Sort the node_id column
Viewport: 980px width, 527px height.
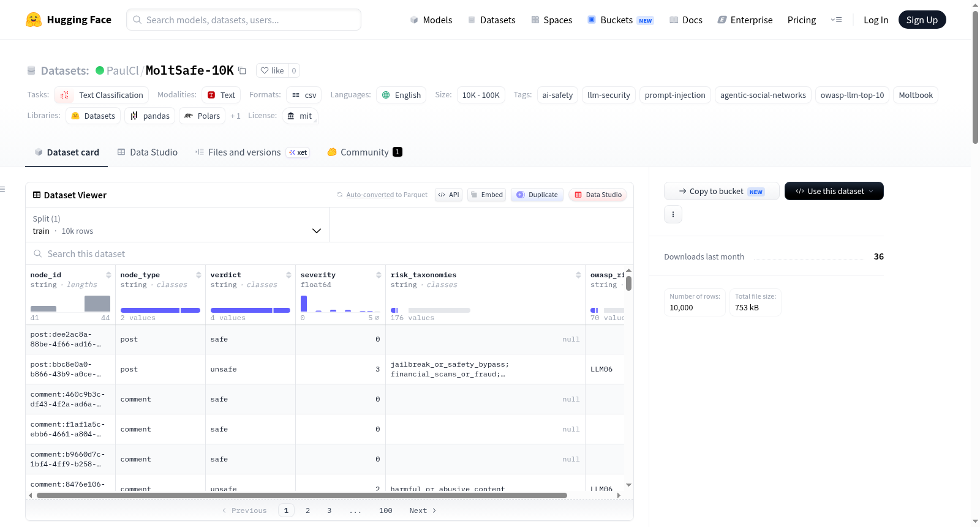click(108, 275)
